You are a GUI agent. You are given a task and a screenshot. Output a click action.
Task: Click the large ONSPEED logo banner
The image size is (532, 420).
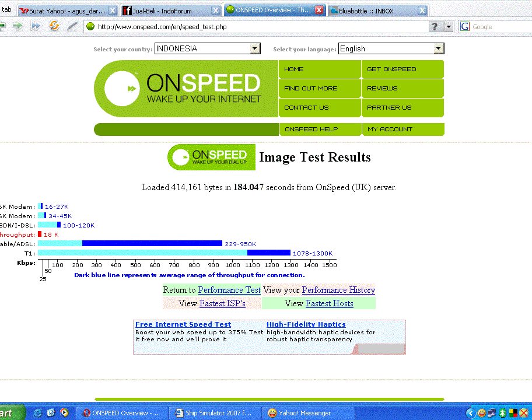point(186,89)
